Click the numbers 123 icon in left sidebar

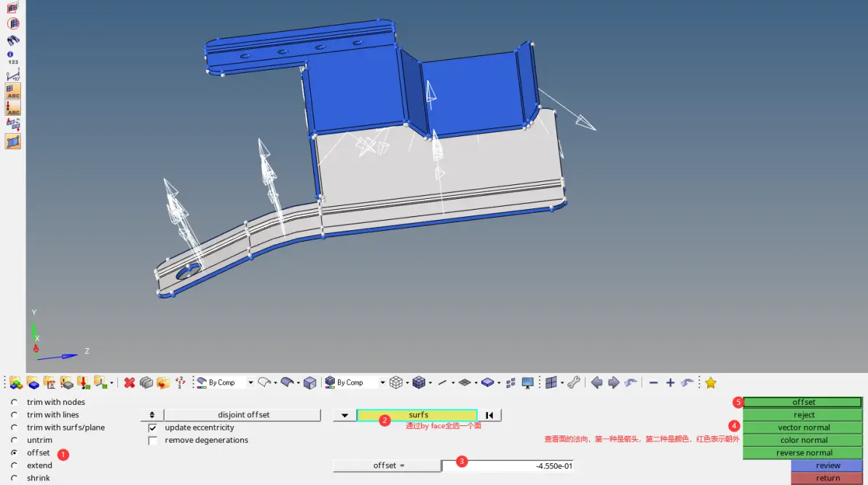12,58
